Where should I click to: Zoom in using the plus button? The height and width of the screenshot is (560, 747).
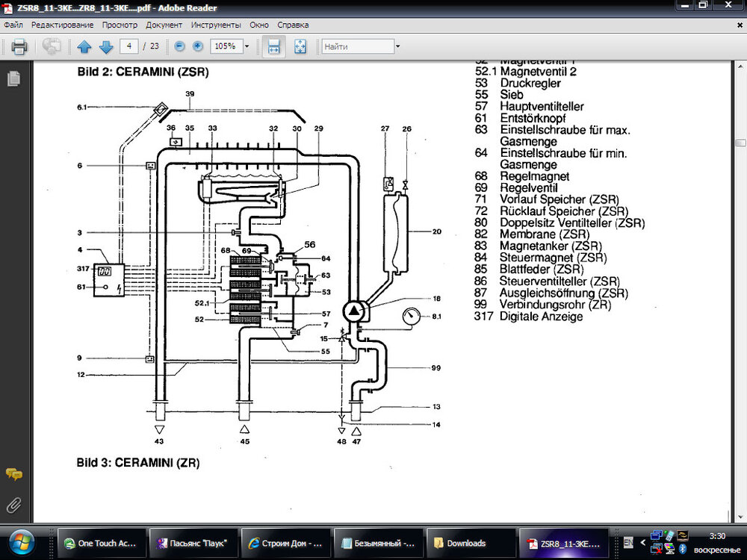point(198,46)
